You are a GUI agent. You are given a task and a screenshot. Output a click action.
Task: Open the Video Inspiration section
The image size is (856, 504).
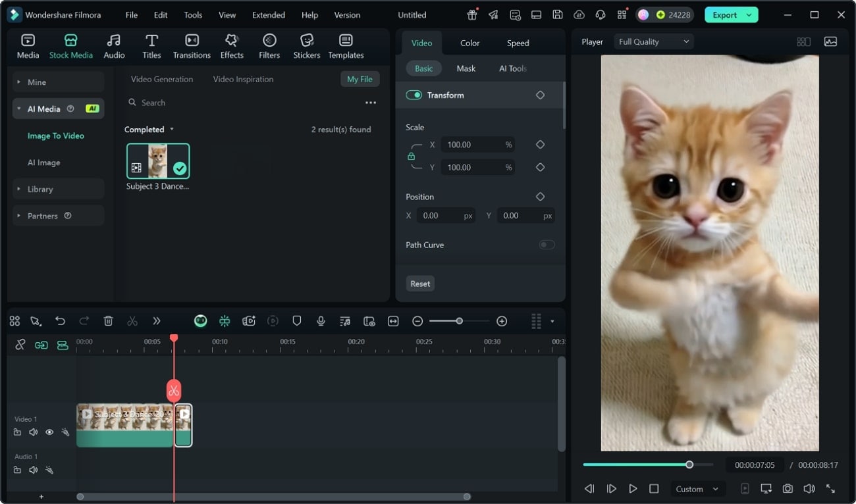tap(243, 79)
